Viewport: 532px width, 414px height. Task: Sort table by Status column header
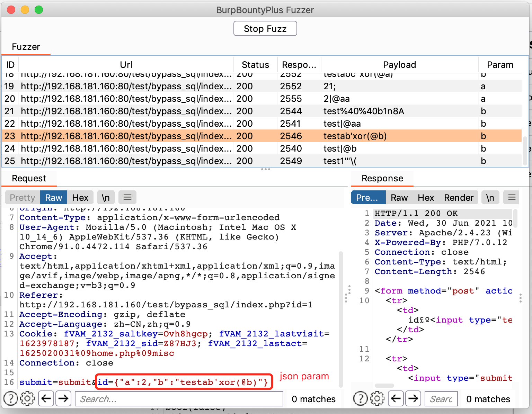[x=255, y=65]
